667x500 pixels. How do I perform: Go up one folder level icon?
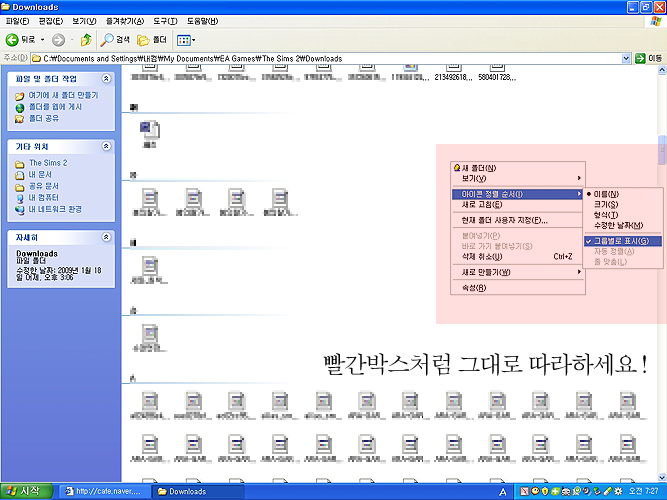(x=86, y=40)
